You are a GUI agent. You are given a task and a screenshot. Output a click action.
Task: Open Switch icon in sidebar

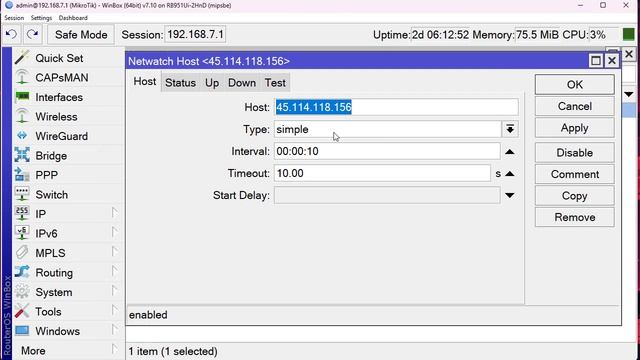22,195
